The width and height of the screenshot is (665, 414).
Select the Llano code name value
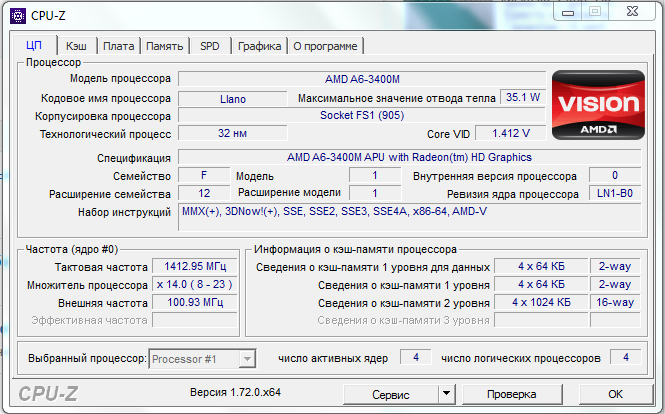pyautogui.click(x=233, y=99)
